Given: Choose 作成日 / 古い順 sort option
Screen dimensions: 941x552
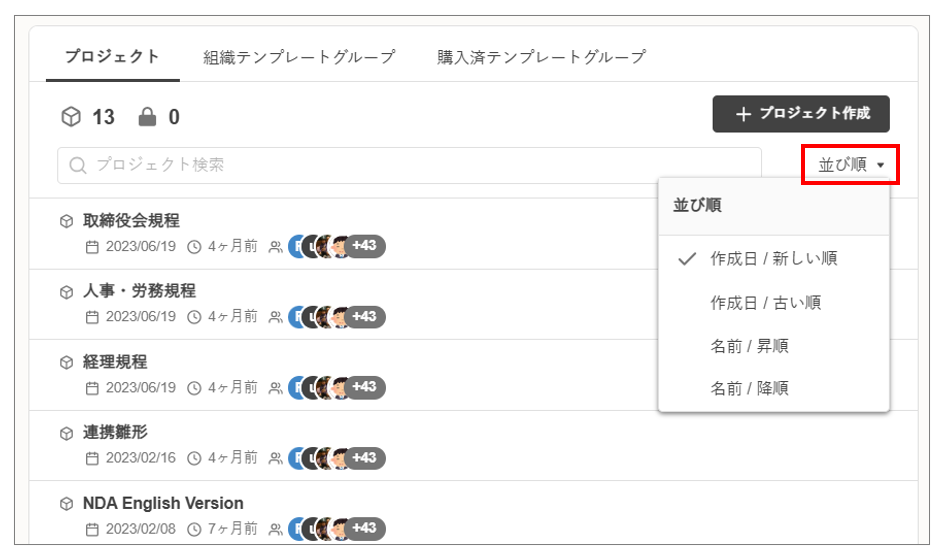Looking at the screenshot, I should coord(765,302).
